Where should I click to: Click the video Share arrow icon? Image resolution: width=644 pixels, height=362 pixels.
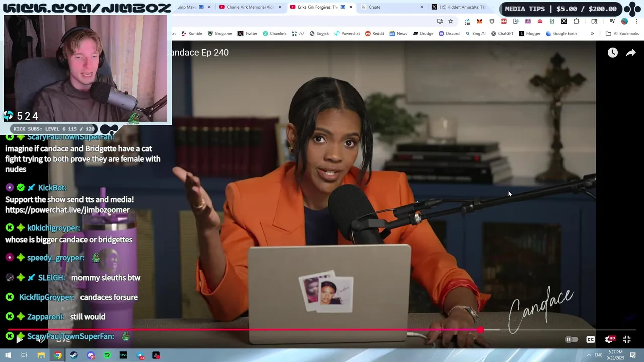point(631,53)
